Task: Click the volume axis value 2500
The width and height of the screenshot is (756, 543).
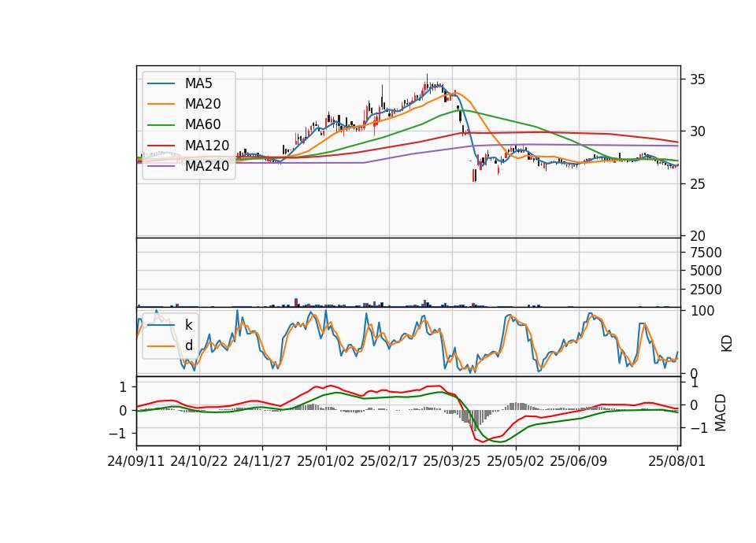Action: point(706,290)
